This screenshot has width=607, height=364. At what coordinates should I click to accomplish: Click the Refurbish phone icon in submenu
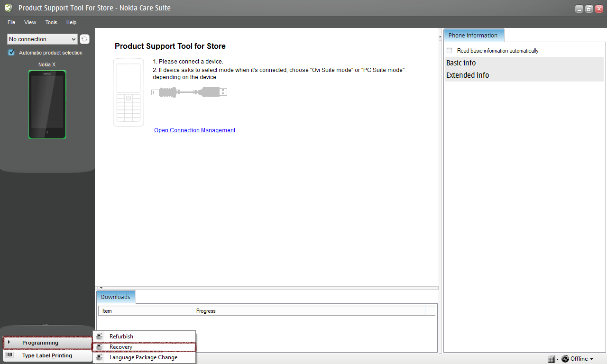[100, 337]
